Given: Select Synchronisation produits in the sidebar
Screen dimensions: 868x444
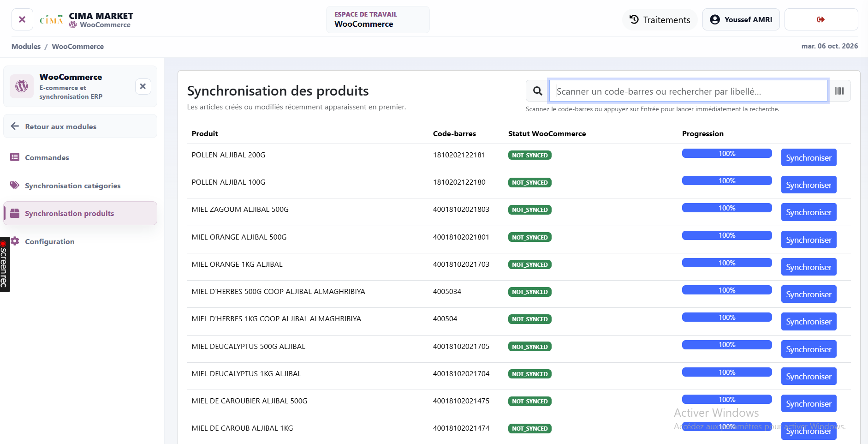Looking at the screenshot, I should [x=80, y=213].
